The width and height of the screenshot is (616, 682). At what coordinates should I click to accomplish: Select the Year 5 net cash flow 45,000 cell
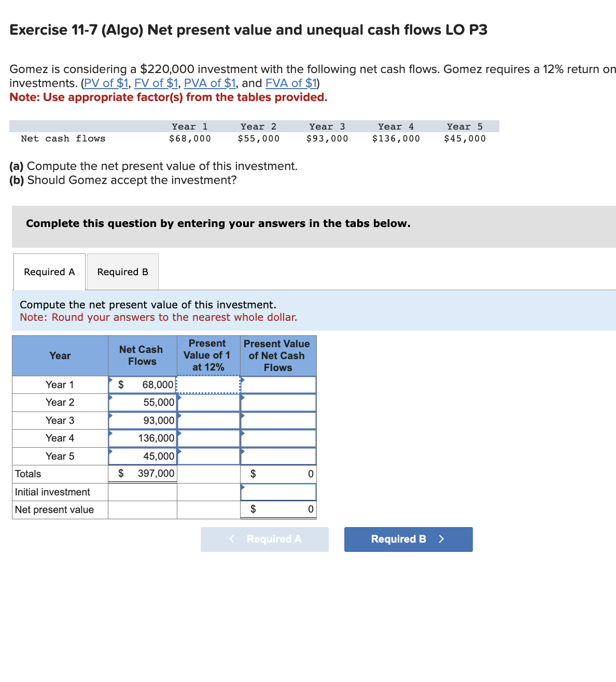pos(143,456)
